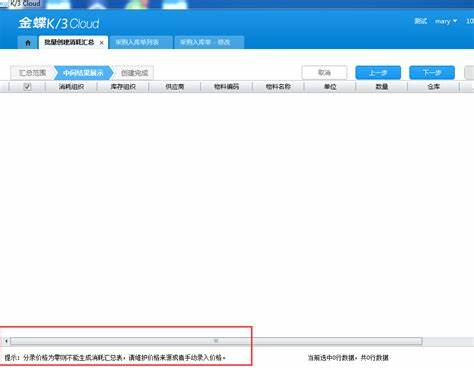This screenshot has width=474, height=371.
Task: Click the horizontal scrollbar thumb
Action: pos(216,341)
